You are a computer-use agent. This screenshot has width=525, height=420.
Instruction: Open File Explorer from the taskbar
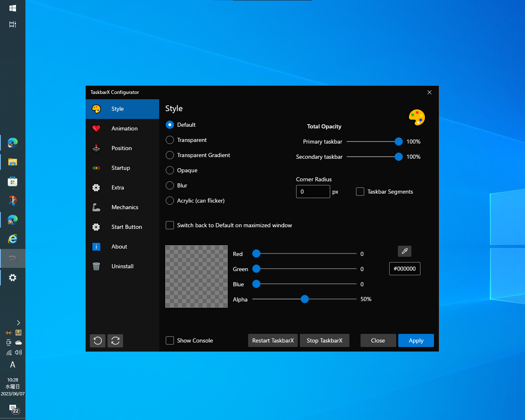coord(13,162)
